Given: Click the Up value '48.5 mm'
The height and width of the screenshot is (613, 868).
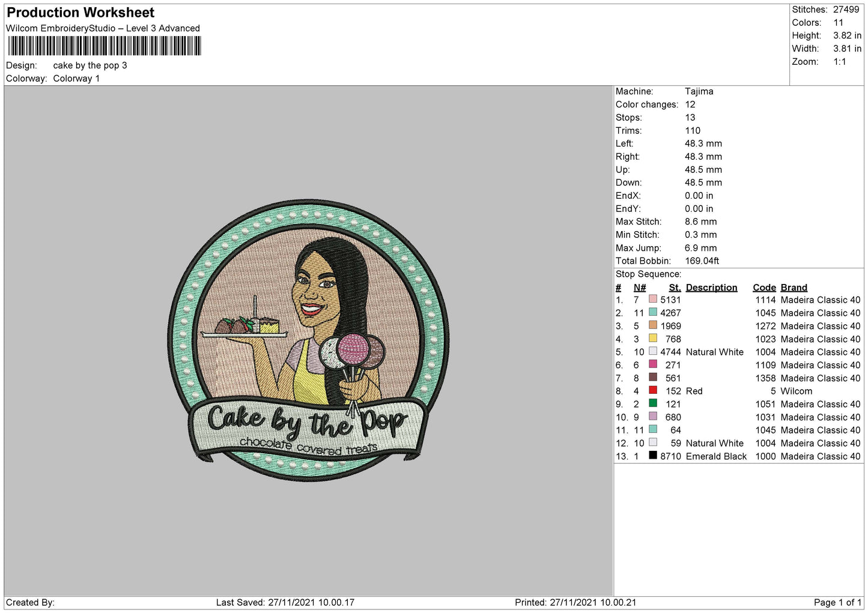Looking at the screenshot, I should pyautogui.click(x=703, y=169).
